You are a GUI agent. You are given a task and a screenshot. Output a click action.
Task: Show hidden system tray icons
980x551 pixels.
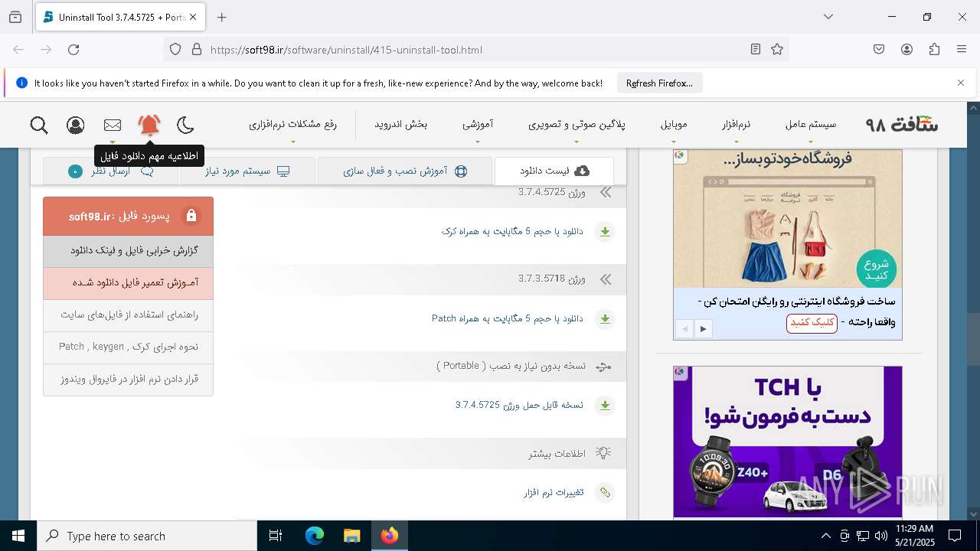tap(825, 536)
